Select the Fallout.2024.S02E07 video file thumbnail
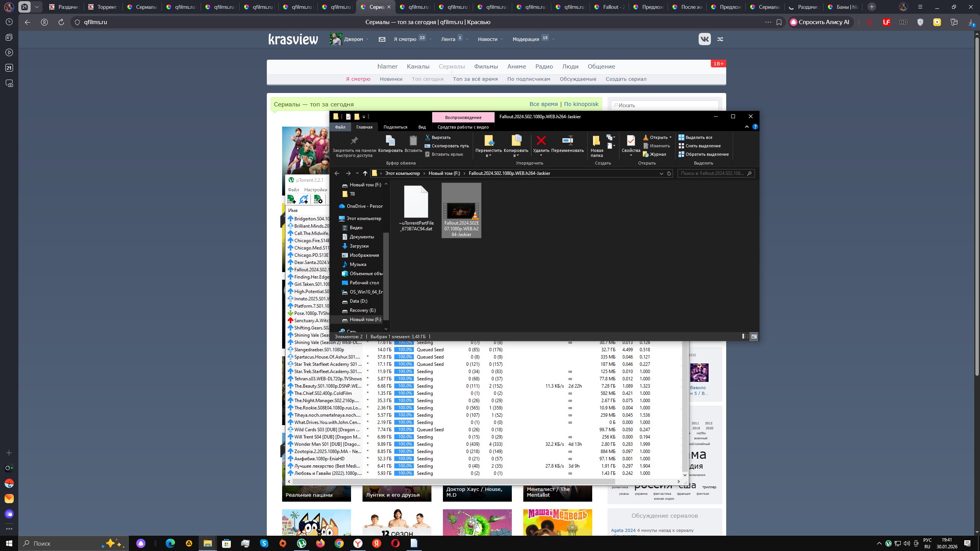 (x=461, y=210)
